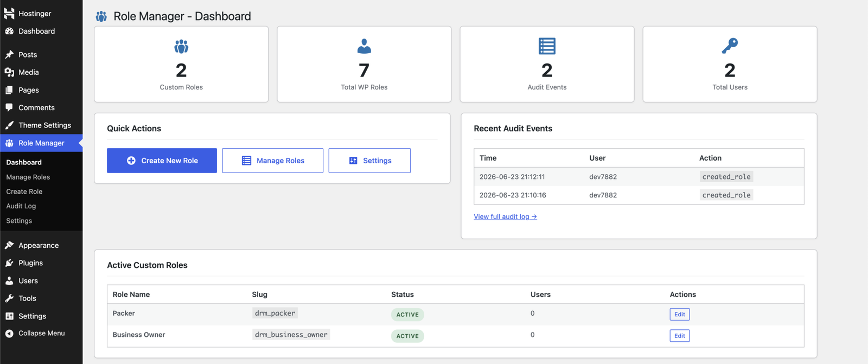
Task: Click the plus icon in Create New Role
Action: click(x=131, y=161)
